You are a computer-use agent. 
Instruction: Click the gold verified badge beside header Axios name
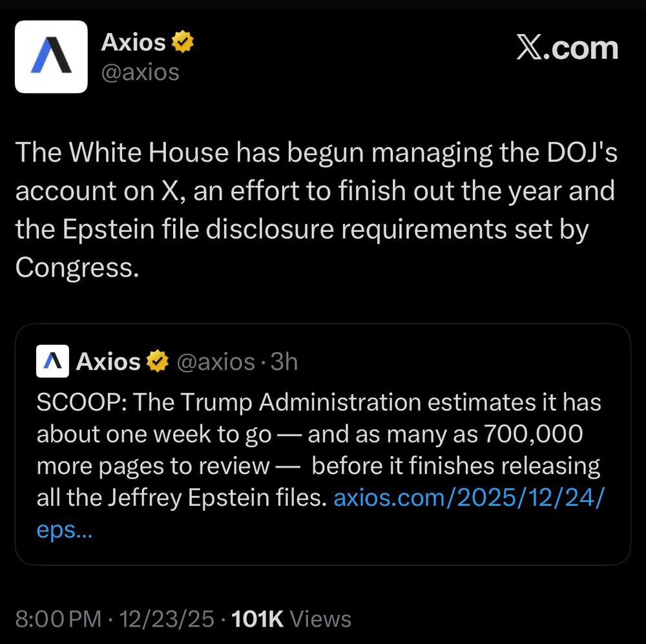(183, 43)
